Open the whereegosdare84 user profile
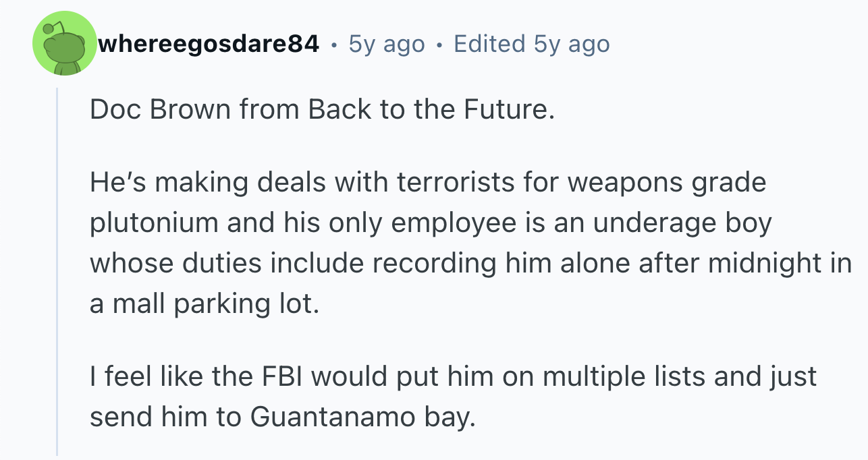Viewport: 868px width, 460px height. click(x=209, y=45)
